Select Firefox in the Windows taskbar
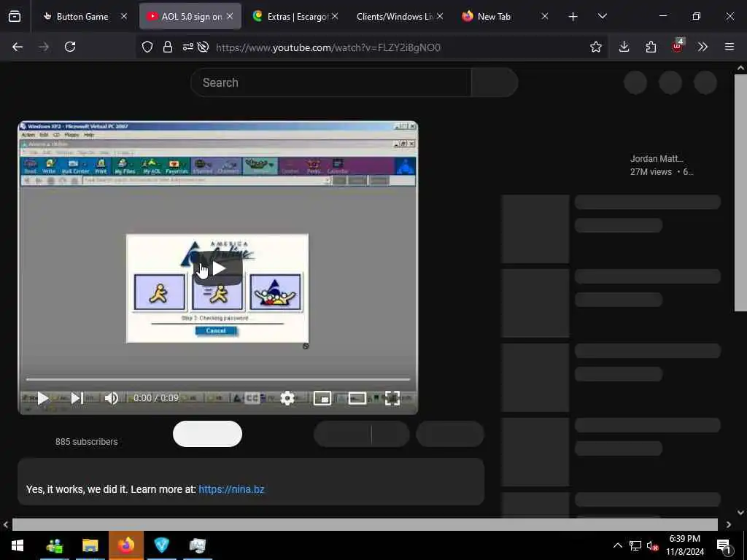This screenshot has height=560, width=747. (x=125, y=545)
